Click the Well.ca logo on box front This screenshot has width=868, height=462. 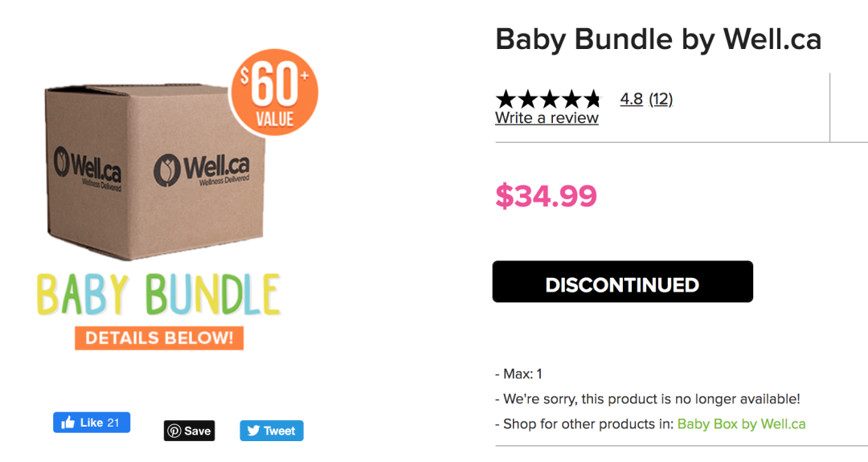click(201, 169)
